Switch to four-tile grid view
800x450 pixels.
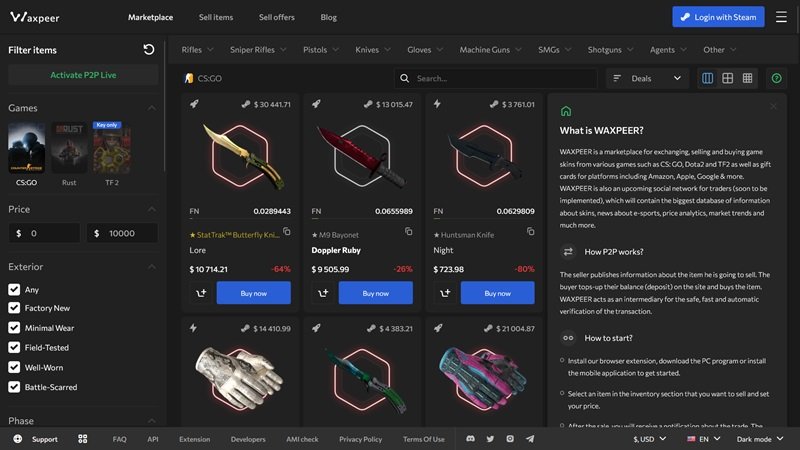pyautogui.click(x=728, y=78)
